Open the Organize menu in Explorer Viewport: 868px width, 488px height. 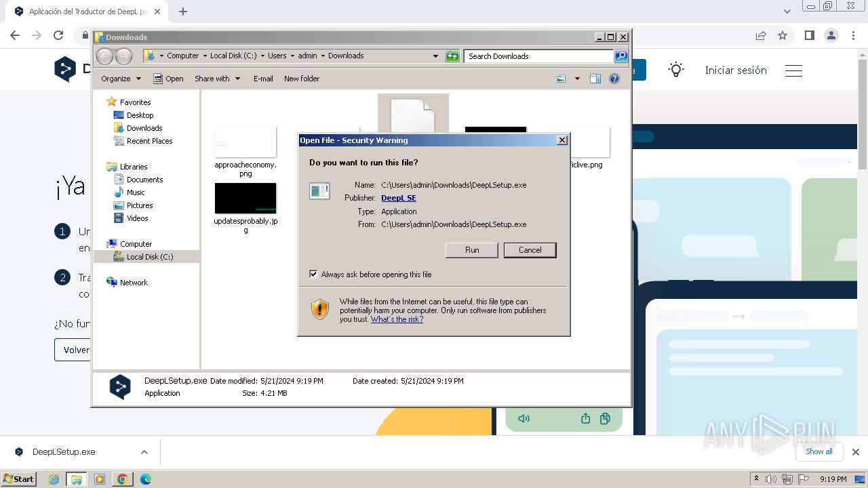point(121,79)
